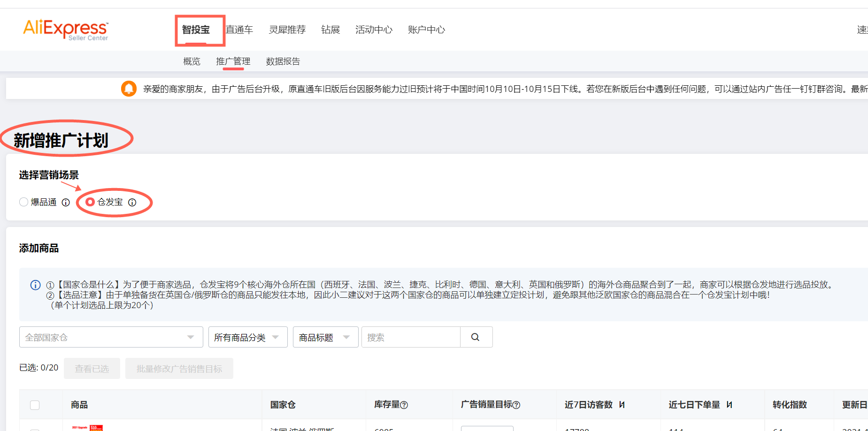Image resolution: width=868 pixels, height=431 pixels.
Task: Select the 仓发宝 radio option
Action: tap(90, 202)
